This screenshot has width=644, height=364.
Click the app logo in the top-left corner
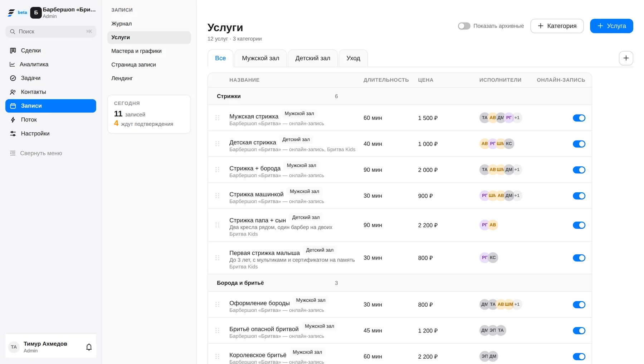11,13
